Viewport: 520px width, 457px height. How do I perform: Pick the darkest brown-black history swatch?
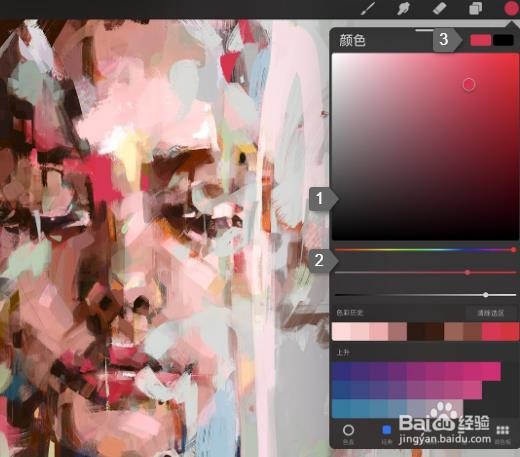[x=416, y=331]
